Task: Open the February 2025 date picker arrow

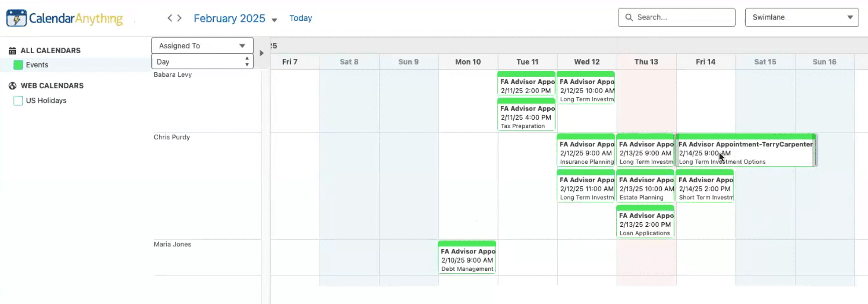Action: (274, 20)
